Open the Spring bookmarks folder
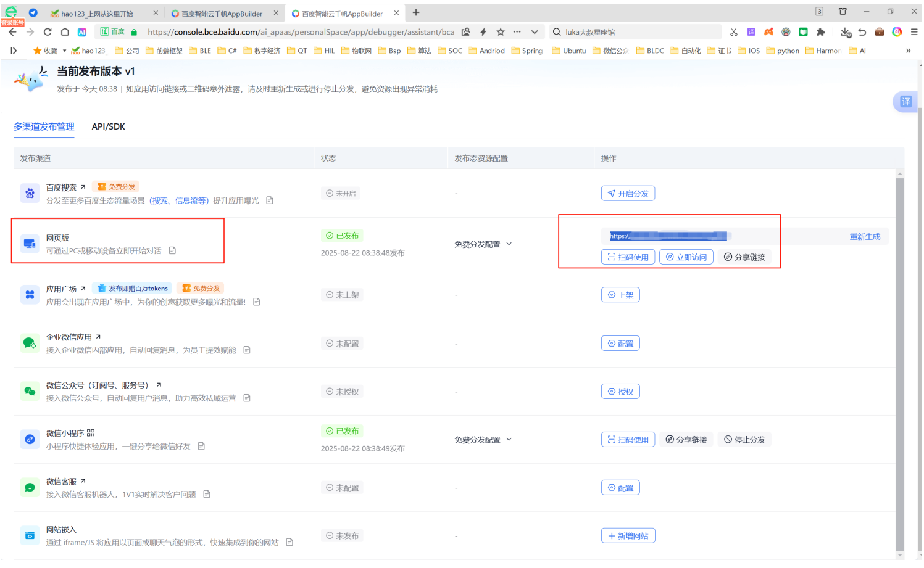Viewport: 924px width, 568px height. 527,51
